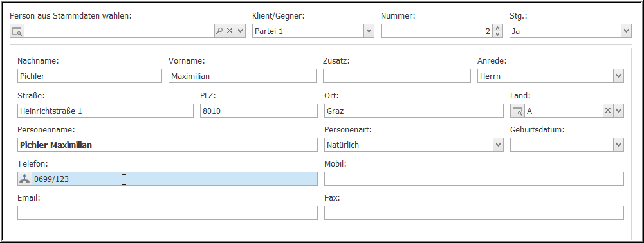Screen dimensions: 644x243
Task: Click the Nachname field containing Pichler
Action: click(x=89, y=76)
